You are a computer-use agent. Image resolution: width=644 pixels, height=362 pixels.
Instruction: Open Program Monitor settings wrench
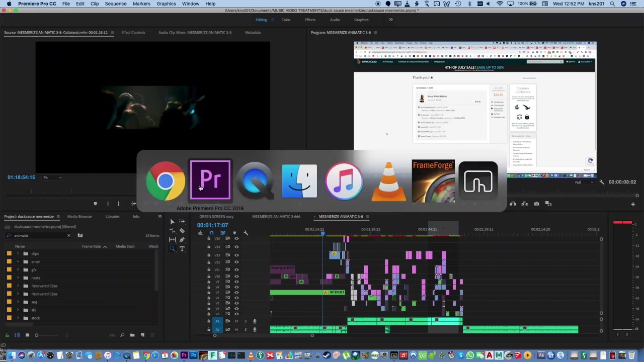coord(602,182)
